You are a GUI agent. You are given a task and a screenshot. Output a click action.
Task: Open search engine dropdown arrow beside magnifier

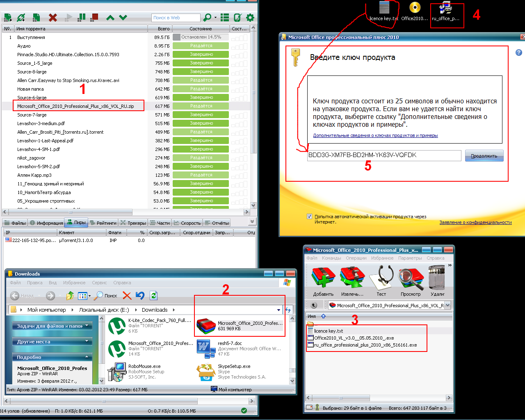215,18
